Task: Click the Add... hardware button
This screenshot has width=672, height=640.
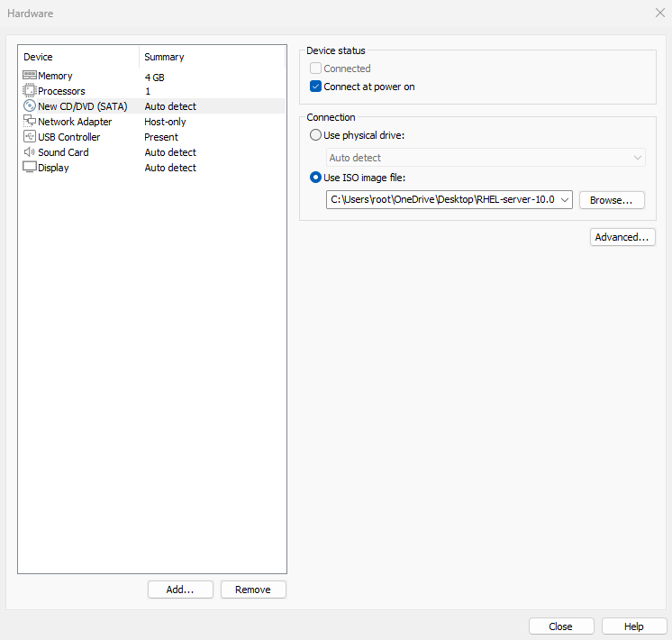Action: (x=180, y=590)
